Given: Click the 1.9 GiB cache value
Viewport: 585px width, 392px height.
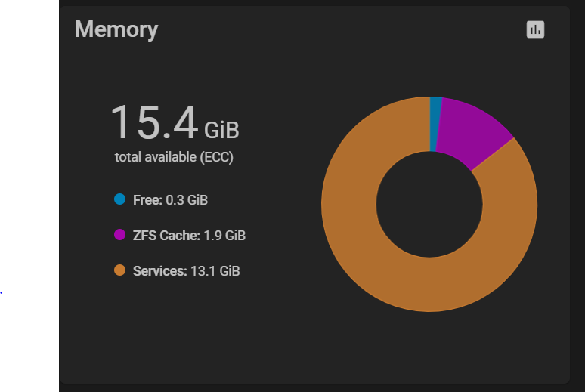Looking at the screenshot, I should (x=224, y=236).
